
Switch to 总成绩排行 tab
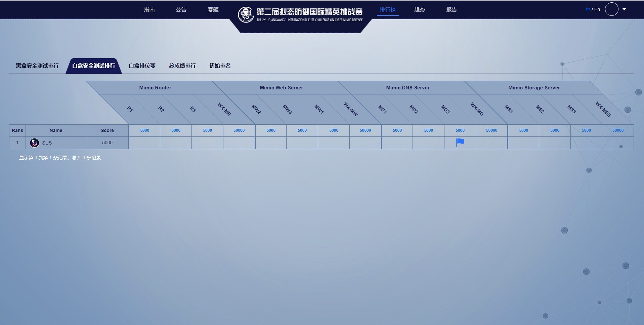coord(182,66)
